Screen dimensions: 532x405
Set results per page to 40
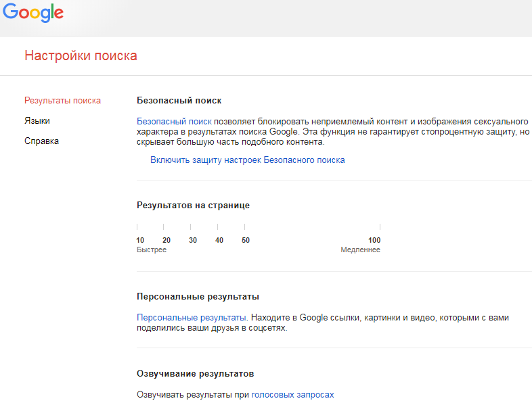pos(219,240)
